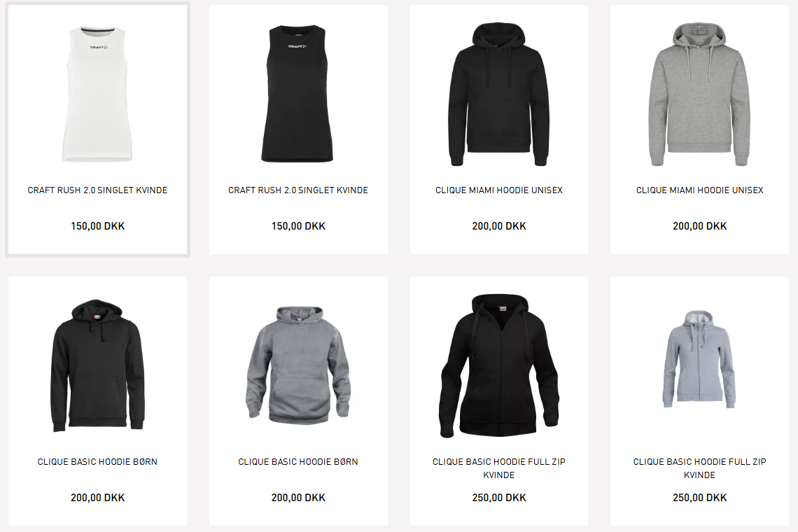Image resolution: width=798 pixels, height=532 pixels.
Task: Click black Clique Miami Hoodie Unisex title
Action: pyautogui.click(x=498, y=190)
